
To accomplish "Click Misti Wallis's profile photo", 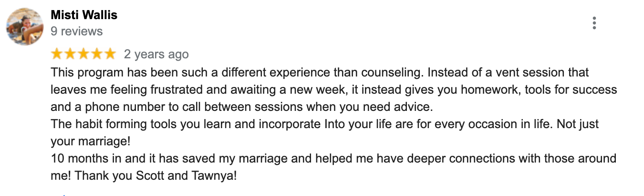I will (x=24, y=26).
